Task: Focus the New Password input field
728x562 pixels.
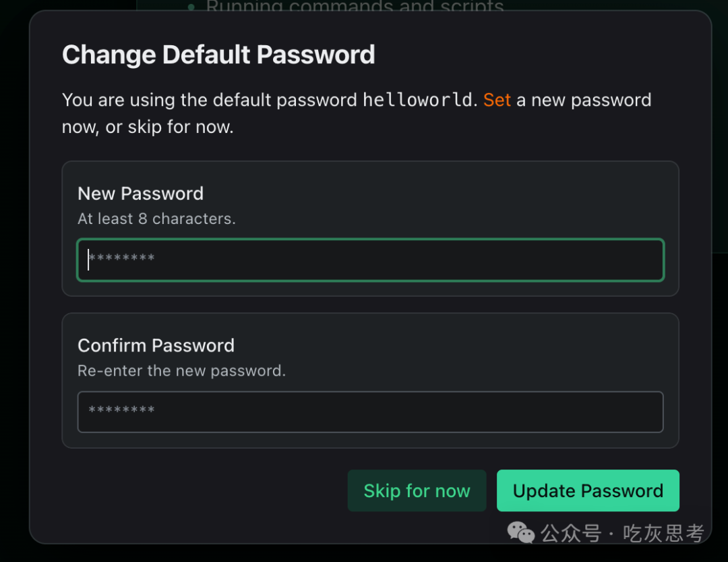Action: [371, 260]
